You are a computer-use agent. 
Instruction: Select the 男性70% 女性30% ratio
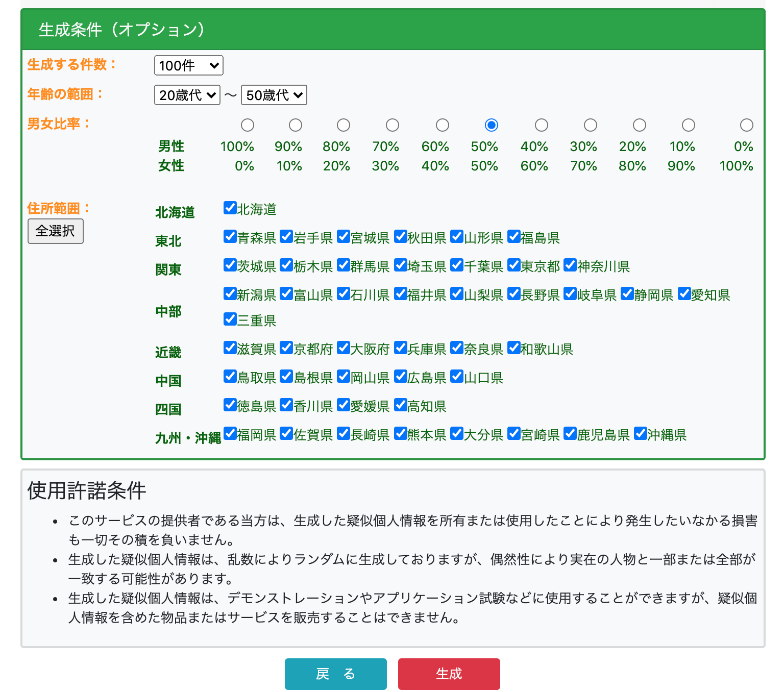coord(392,125)
